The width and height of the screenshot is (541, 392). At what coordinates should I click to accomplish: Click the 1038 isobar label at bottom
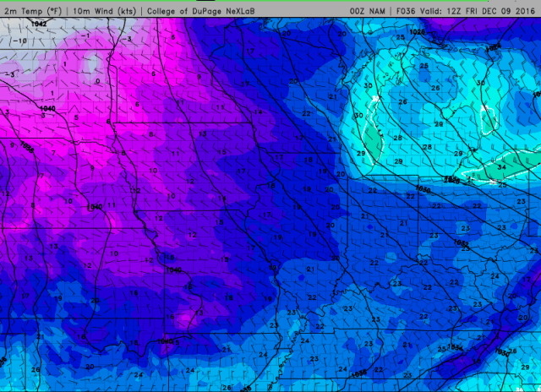(358, 372)
